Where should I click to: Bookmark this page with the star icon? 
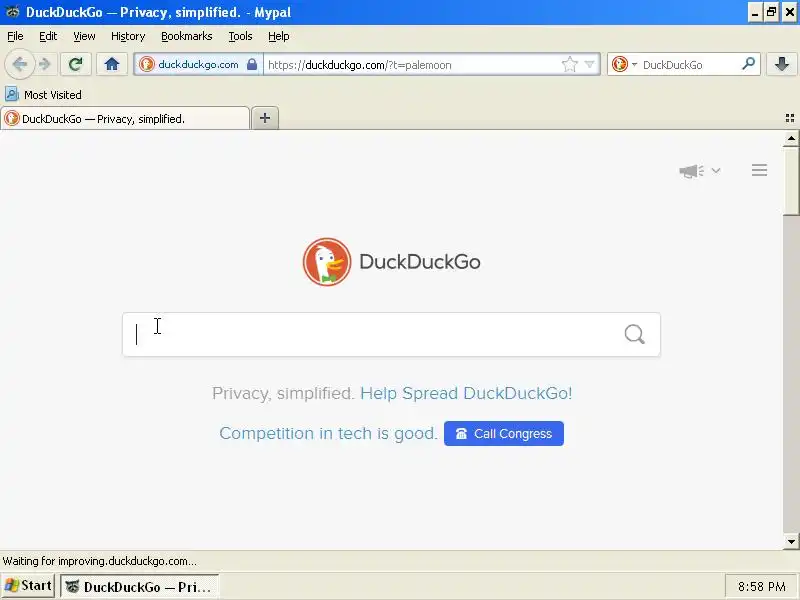coord(569,64)
